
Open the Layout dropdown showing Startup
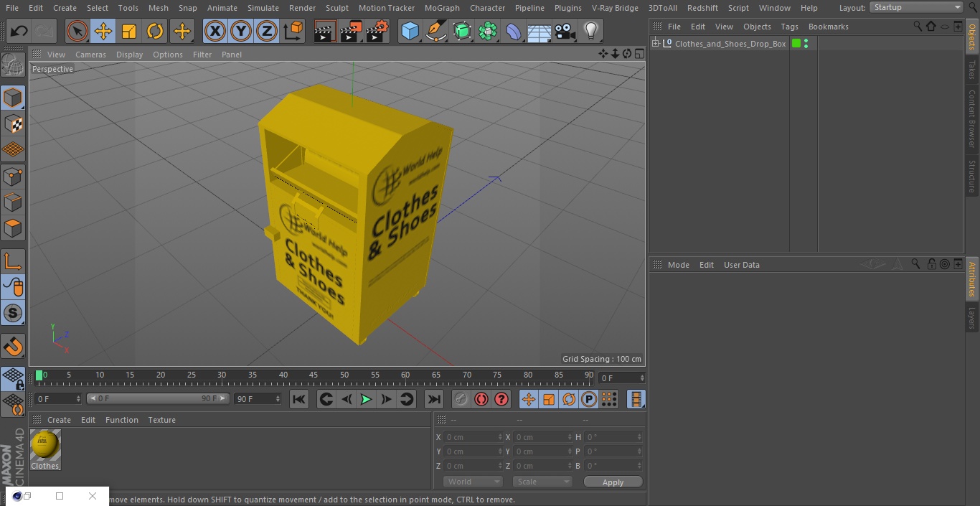click(917, 7)
